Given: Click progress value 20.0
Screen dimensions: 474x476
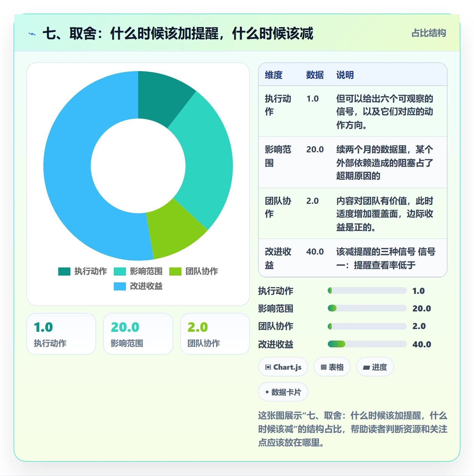Looking at the screenshot, I should tap(422, 308).
